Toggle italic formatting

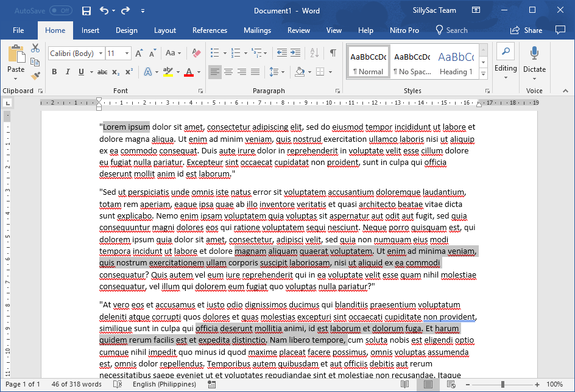[68, 72]
